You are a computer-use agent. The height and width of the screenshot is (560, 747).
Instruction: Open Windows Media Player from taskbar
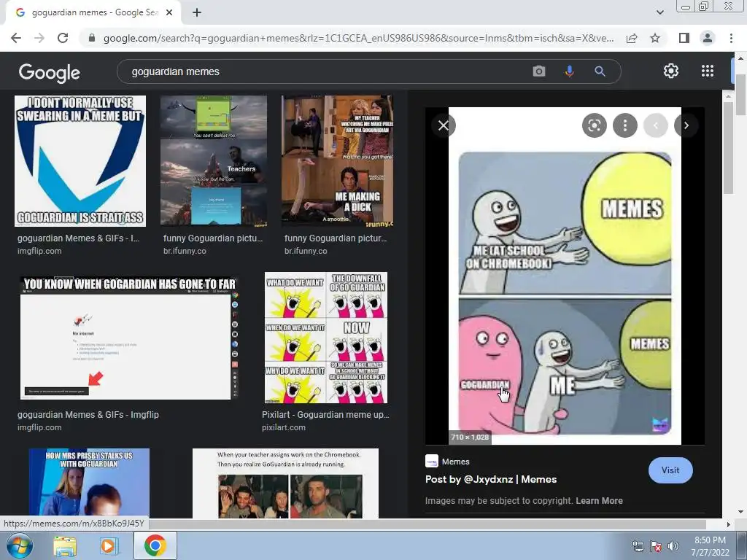coord(108,545)
